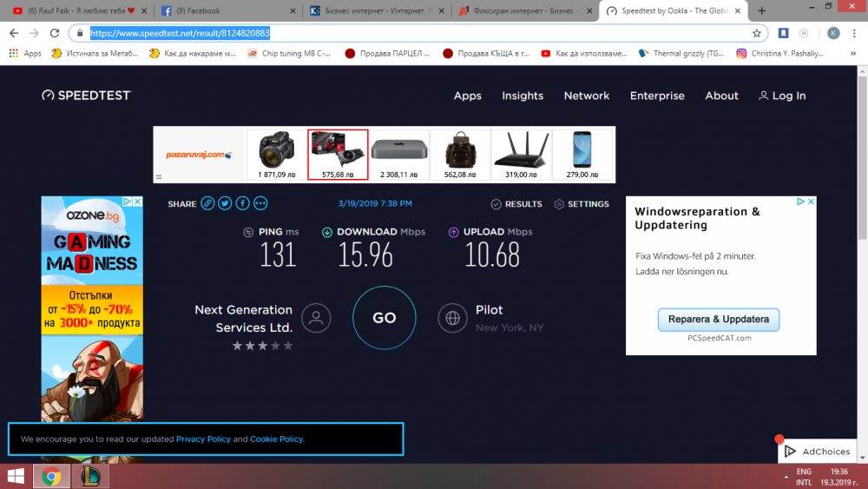
Task: Click the graphics card product 575,68 лв
Action: (338, 155)
